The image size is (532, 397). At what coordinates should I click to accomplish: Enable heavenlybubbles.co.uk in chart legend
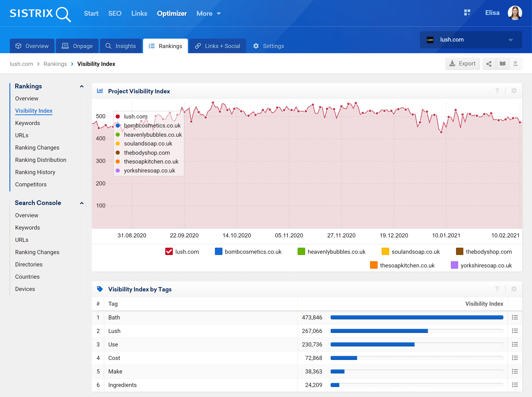point(301,251)
